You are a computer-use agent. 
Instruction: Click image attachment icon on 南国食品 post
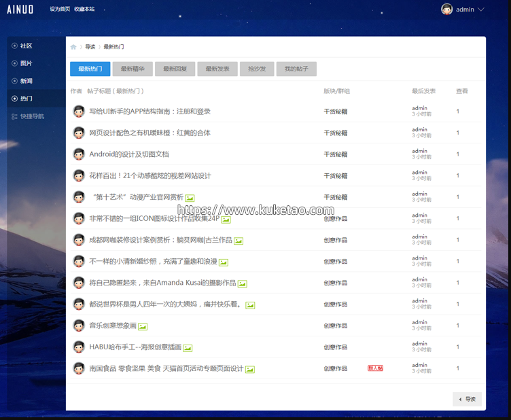(x=250, y=370)
